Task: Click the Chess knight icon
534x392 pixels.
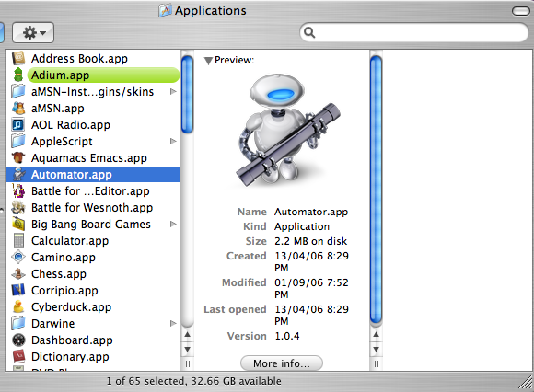Action: point(18,273)
